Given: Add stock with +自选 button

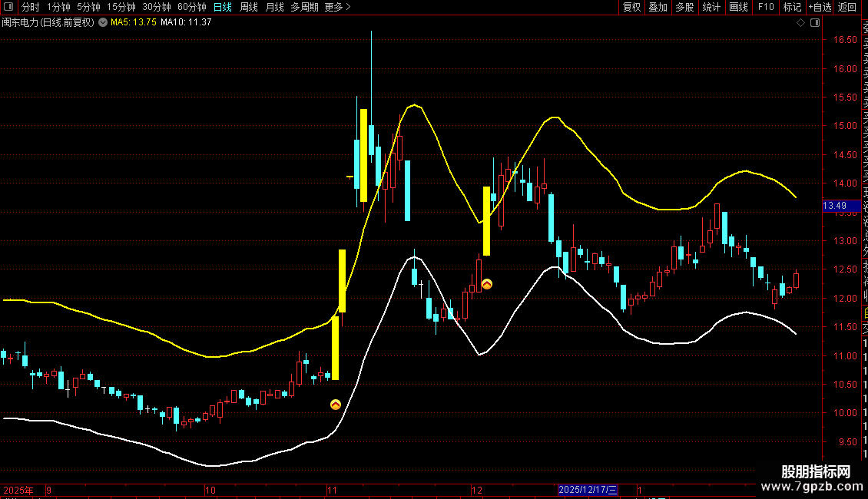Looking at the screenshot, I should (x=820, y=7).
